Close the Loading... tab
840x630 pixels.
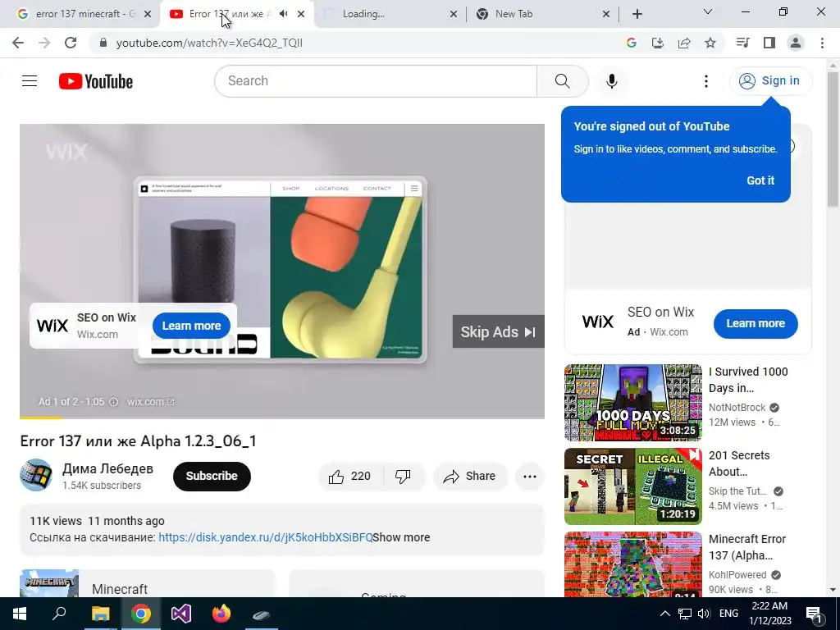(453, 14)
